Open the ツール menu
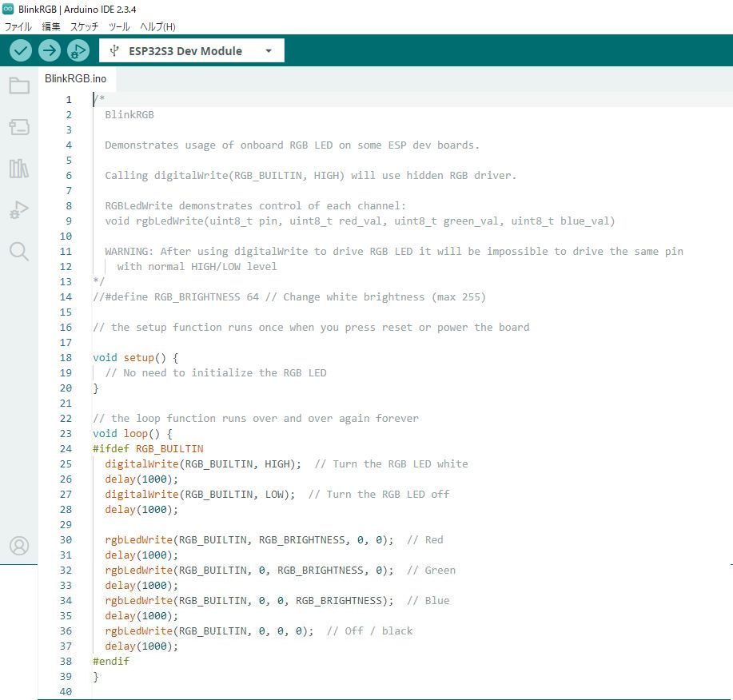 coord(119,26)
